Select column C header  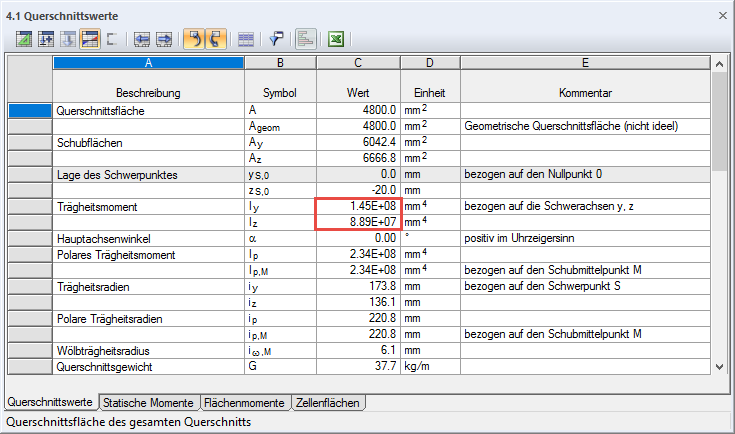358,63
